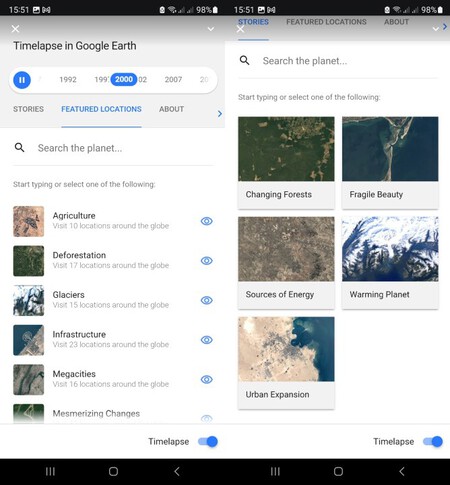This screenshot has width=450, height=485.
Task: Show more tabs with left panel arrow
Action: pos(220,114)
